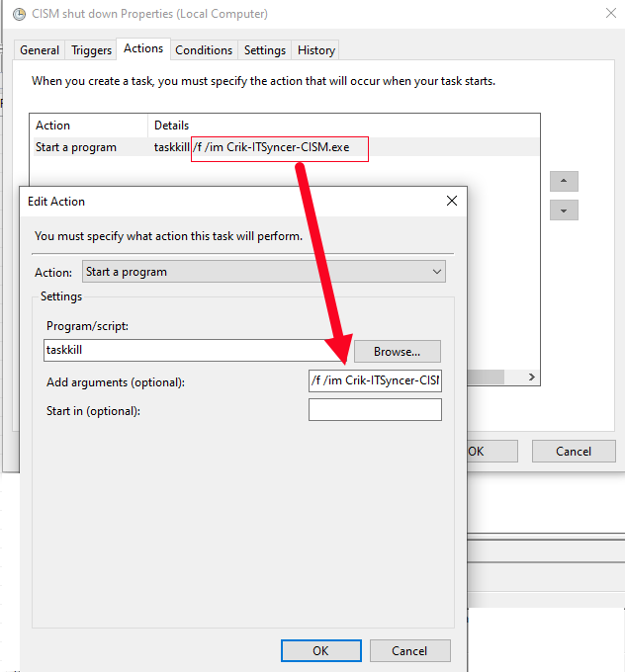Select the Start a program action row
Screen dimensions: 625x672
click(x=76, y=147)
